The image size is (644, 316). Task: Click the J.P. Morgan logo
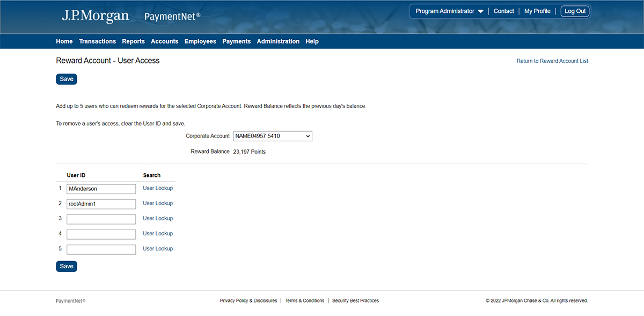(95, 16)
